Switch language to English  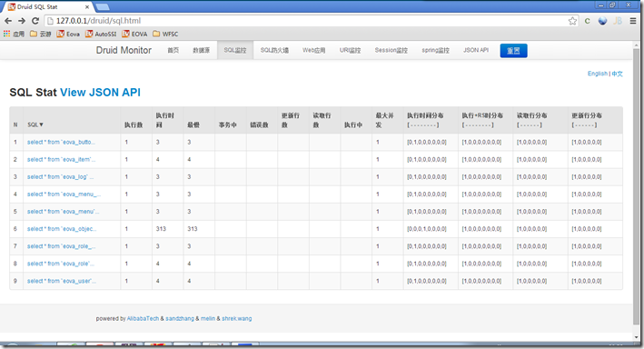(x=597, y=74)
